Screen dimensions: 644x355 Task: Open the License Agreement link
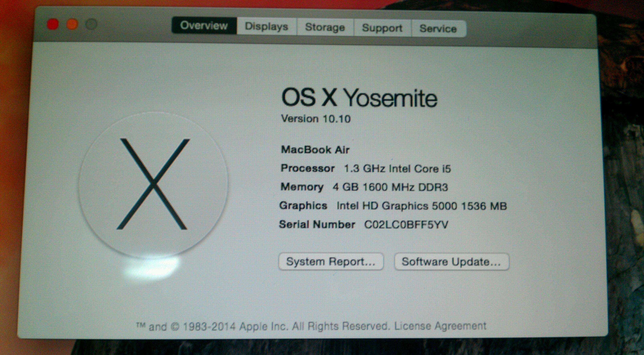click(440, 326)
